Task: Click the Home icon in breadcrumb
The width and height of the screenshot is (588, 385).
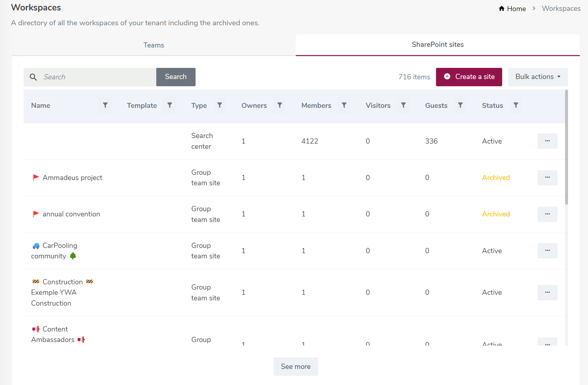Action: (x=502, y=9)
